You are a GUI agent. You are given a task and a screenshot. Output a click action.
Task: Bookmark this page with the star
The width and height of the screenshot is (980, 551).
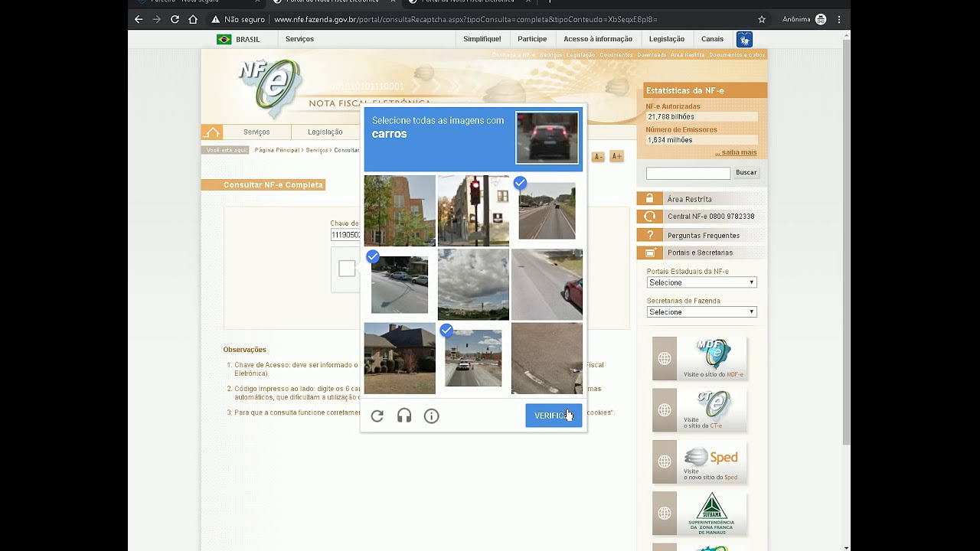tap(762, 19)
